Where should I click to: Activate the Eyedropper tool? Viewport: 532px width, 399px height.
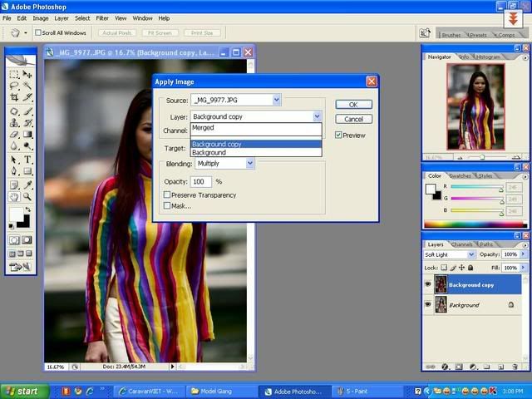[x=27, y=185]
